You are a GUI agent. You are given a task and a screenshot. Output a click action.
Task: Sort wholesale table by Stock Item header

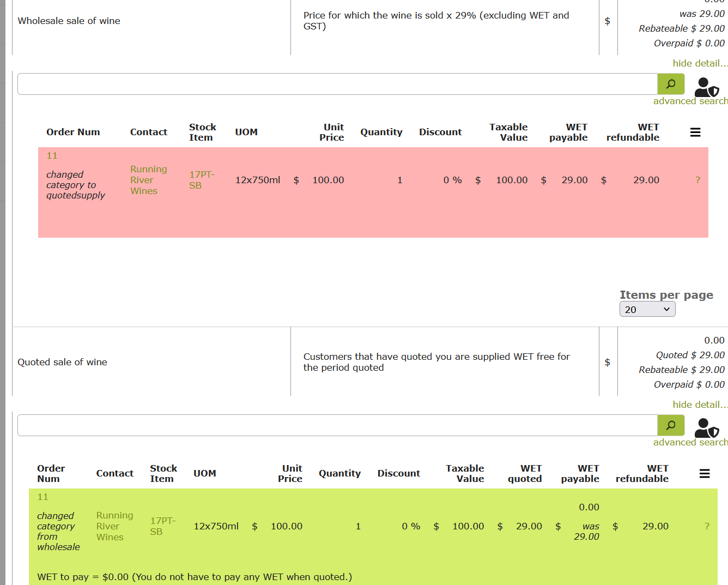[203, 132]
